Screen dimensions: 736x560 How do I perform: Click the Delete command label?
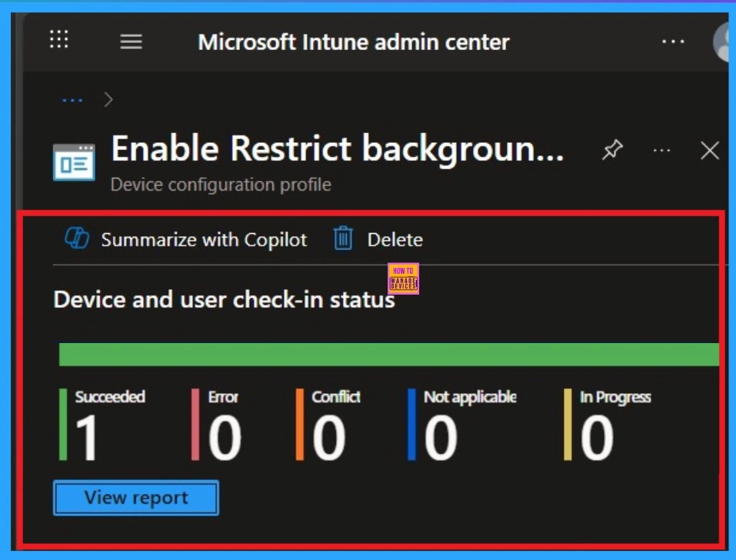coord(395,240)
